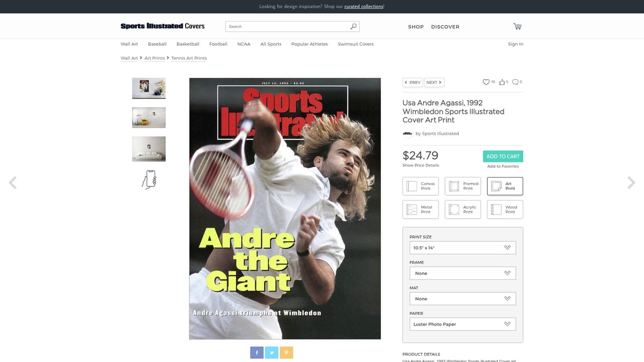Switch to the Framed Print option

(463, 186)
